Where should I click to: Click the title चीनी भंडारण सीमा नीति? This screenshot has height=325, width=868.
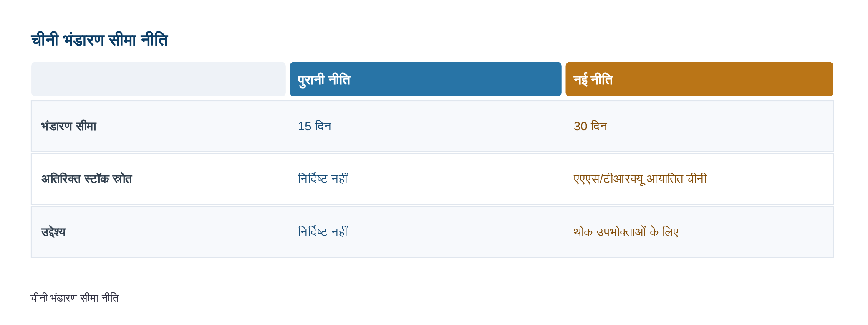(x=99, y=40)
